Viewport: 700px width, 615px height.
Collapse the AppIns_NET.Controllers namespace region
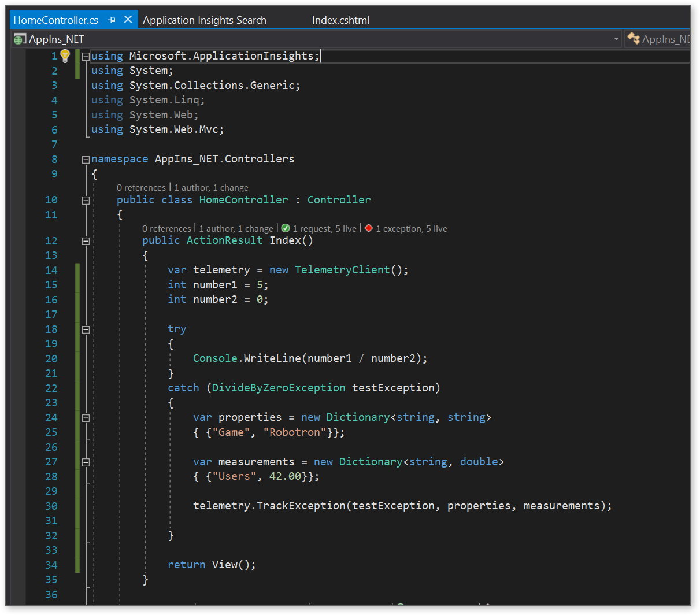tap(85, 158)
